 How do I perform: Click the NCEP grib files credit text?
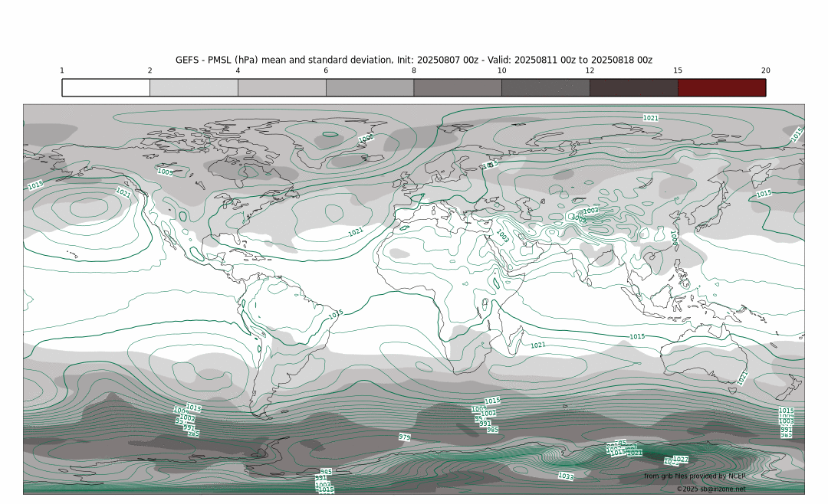click(x=694, y=476)
